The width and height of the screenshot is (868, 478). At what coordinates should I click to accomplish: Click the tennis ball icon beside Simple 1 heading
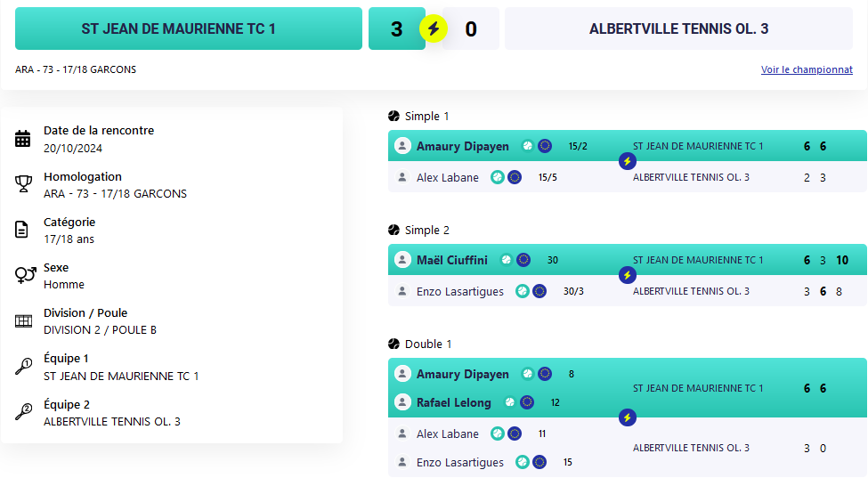pos(393,117)
